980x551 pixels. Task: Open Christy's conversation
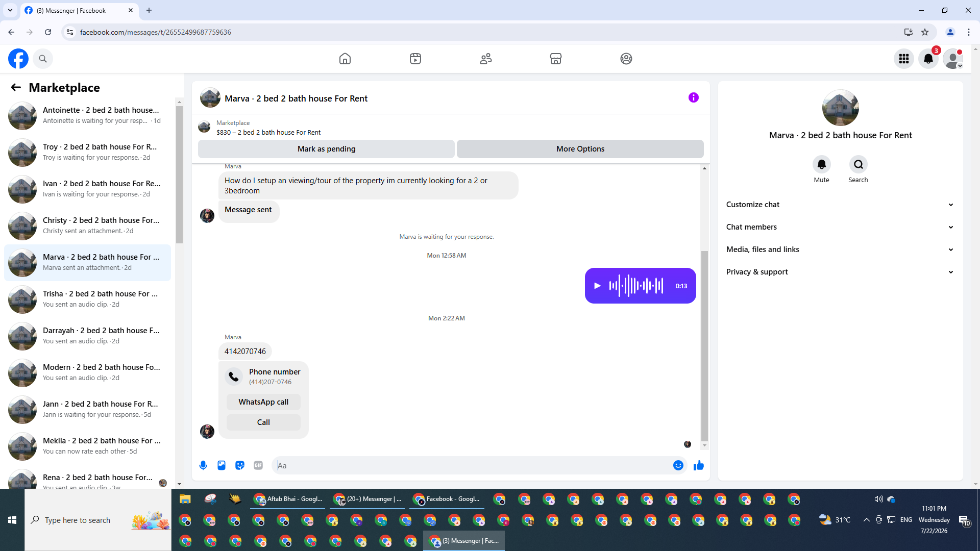point(88,226)
